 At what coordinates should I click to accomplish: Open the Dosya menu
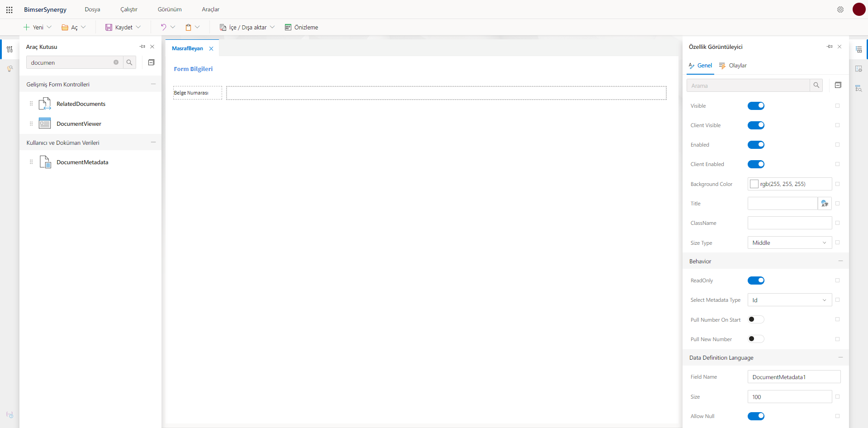(x=92, y=10)
